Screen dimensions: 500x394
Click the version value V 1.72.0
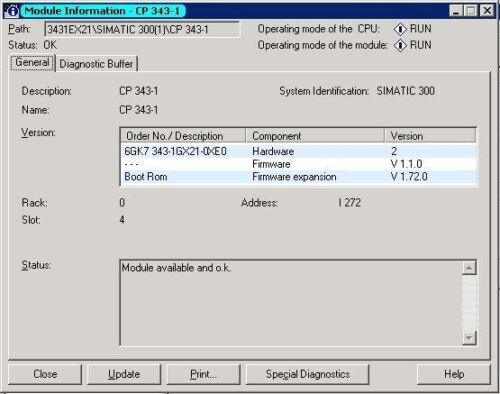409,177
